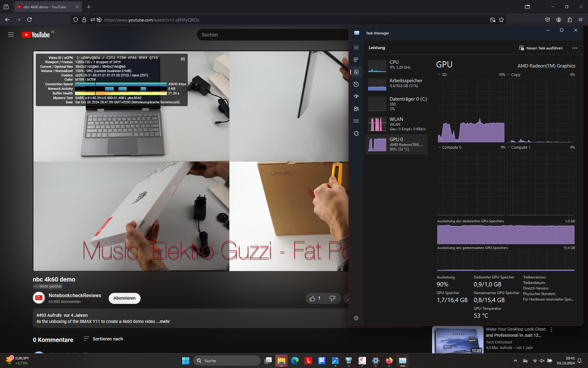Open Task Manager Processes page icon
This screenshot has height=368, width=588.
point(356,60)
